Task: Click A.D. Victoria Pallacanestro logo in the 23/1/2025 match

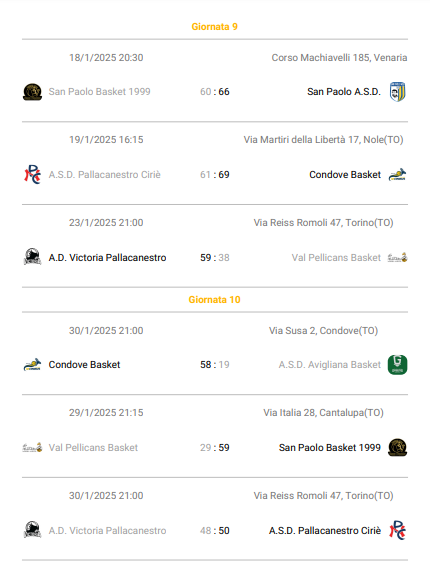Action: pyautogui.click(x=32, y=257)
